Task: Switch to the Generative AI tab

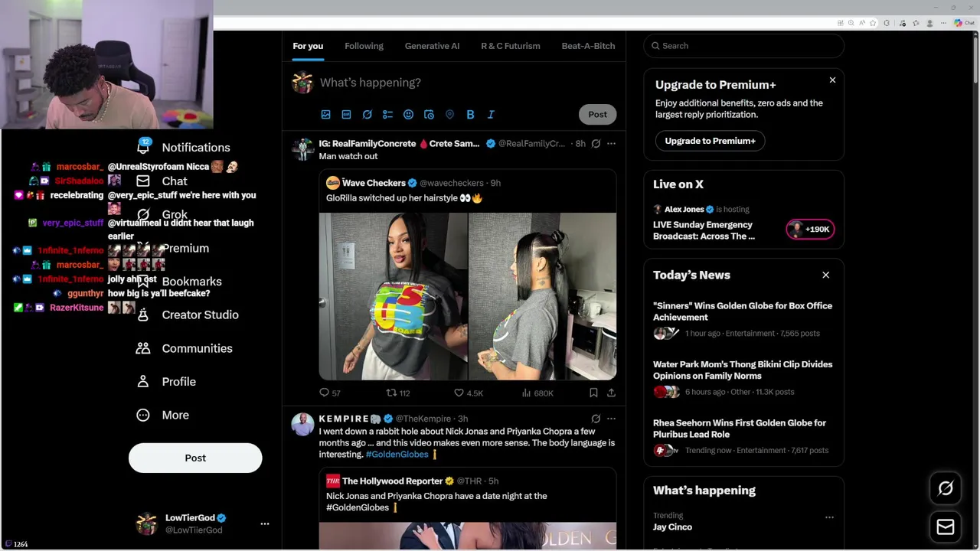Action: [x=432, y=46]
